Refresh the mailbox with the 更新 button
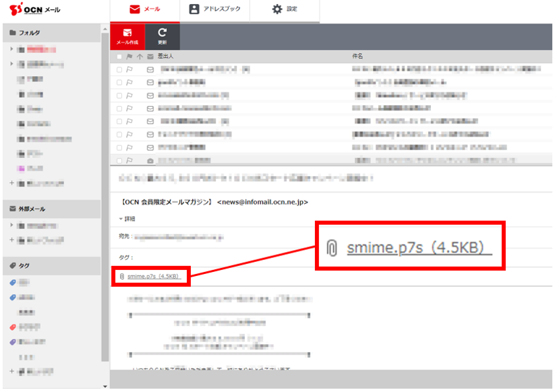 [x=162, y=36]
